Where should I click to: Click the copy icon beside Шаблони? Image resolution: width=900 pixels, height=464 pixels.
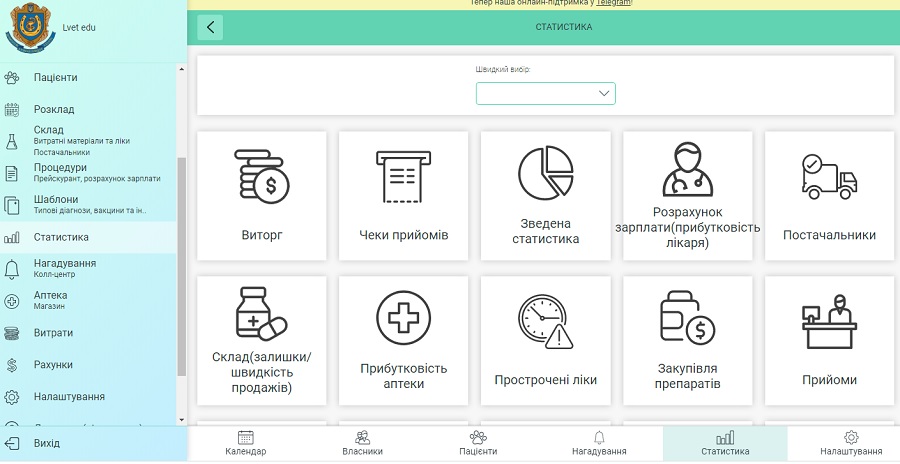[11, 205]
